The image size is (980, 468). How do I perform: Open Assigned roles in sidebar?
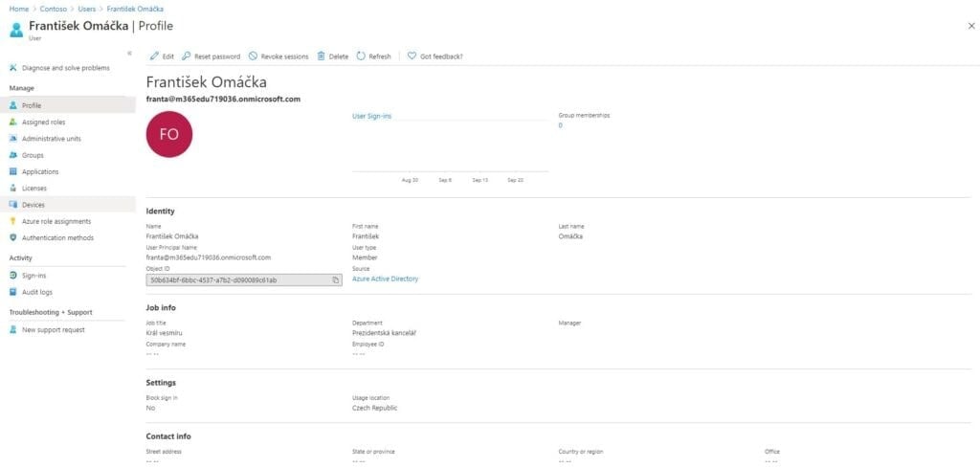click(43, 123)
